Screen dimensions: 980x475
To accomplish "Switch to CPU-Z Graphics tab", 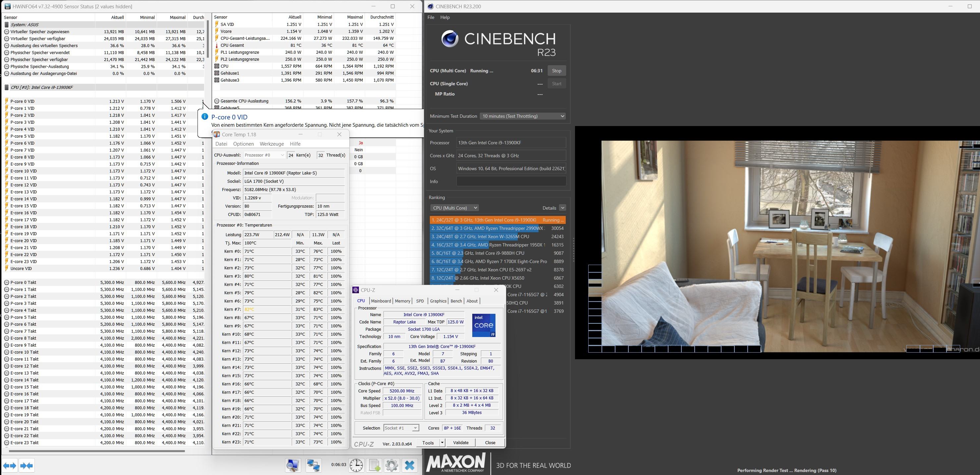I will [438, 301].
